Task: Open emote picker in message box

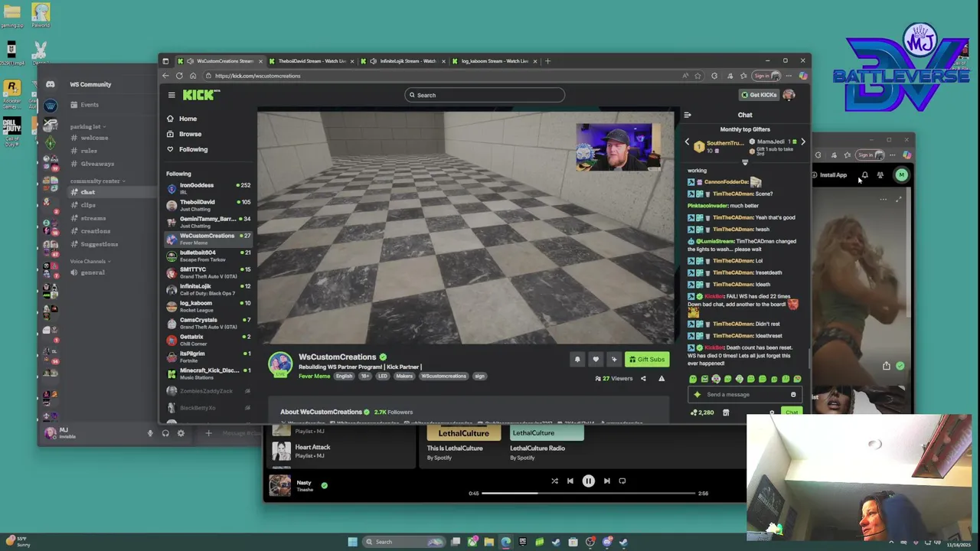Action: click(x=793, y=395)
